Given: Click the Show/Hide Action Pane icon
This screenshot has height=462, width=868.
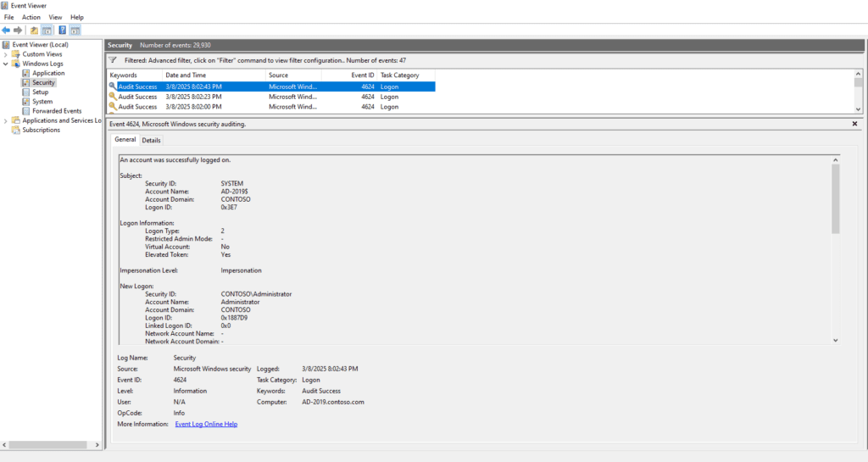Looking at the screenshot, I should point(75,31).
